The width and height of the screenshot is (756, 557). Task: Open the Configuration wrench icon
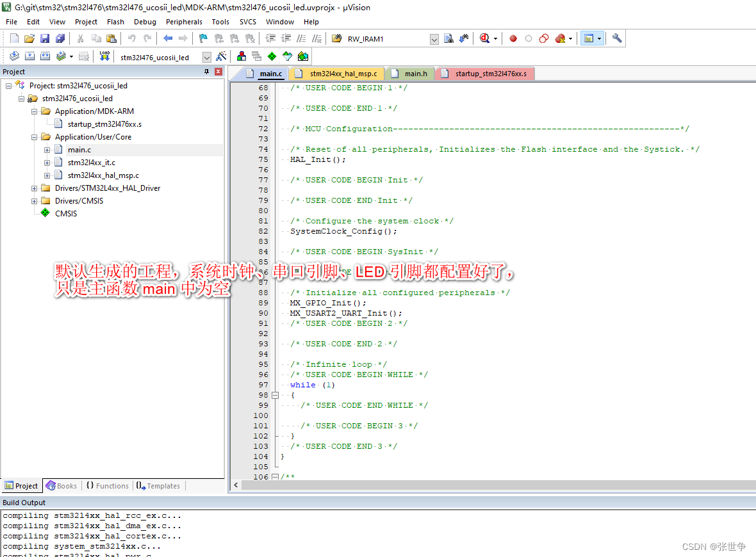tap(616, 38)
